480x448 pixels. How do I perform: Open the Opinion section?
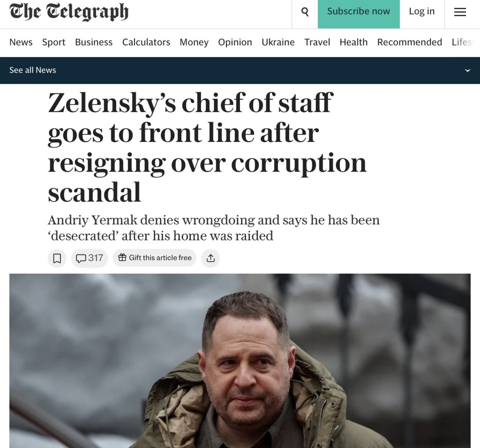pos(235,42)
